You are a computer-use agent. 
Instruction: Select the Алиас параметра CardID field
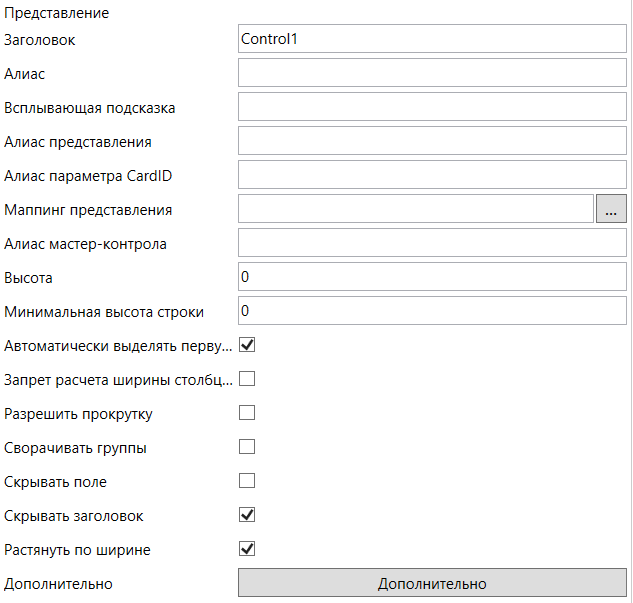coord(432,175)
